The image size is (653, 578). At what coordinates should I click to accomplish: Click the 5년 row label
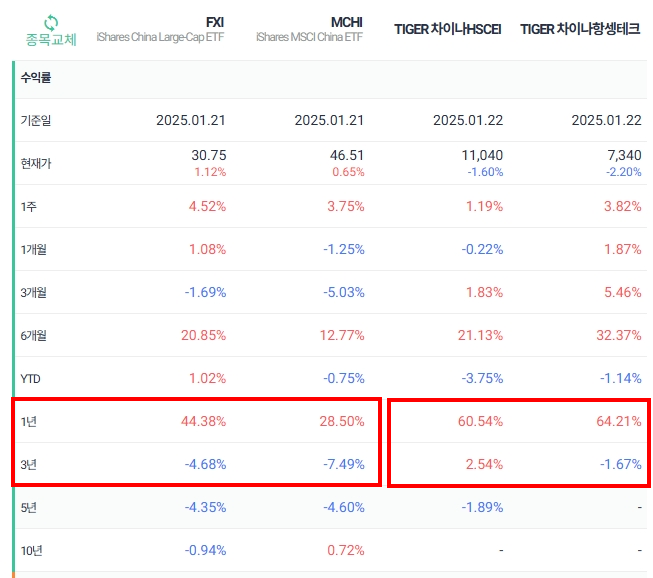click(29, 508)
